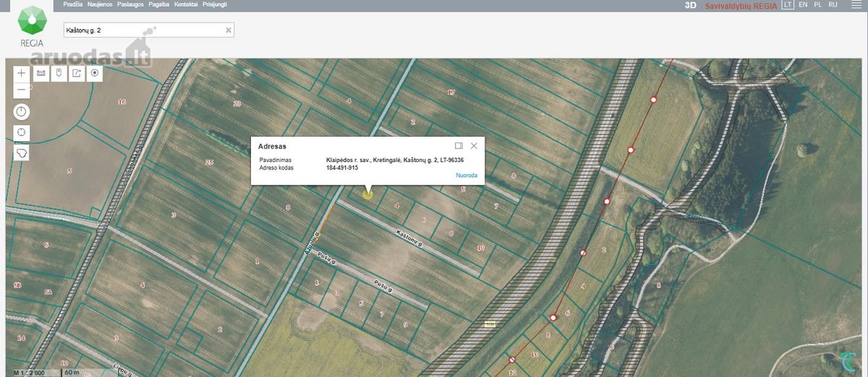Screen dimensions: 868x377
Task: Click the REGIA logo
Action: click(32, 26)
